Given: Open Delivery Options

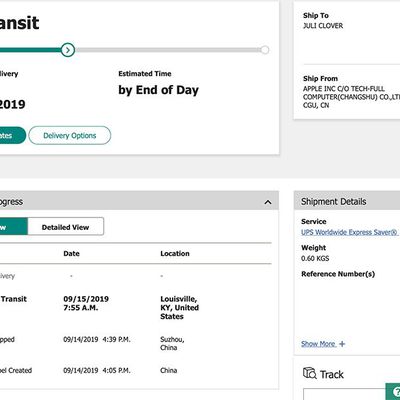Looking at the screenshot, I should (70, 135).
